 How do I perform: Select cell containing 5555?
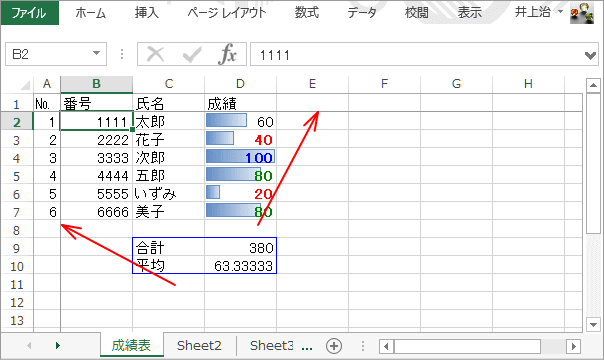[x=97, y=194]
